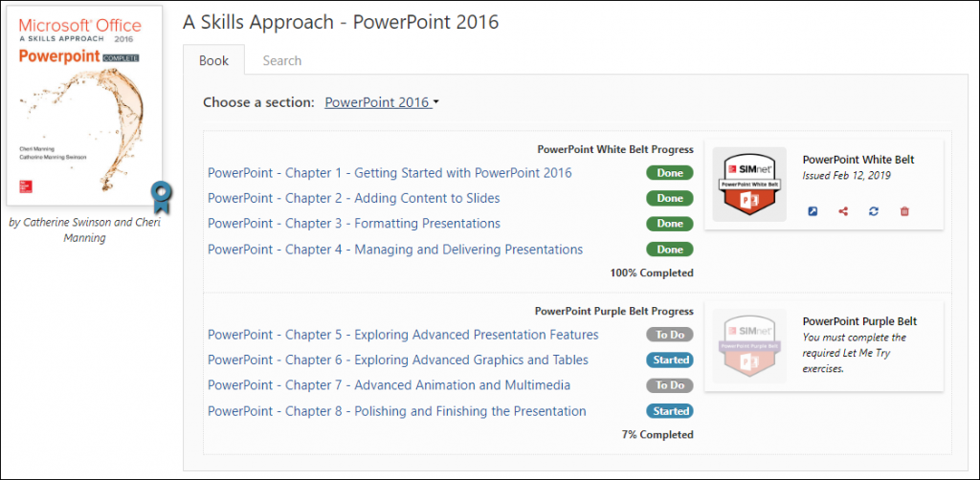Image resolution: width=980 pixels, height=480 pixels.
Task: Click the PowerPoint White Belt badge image
Action: click(x=749, y=185)
